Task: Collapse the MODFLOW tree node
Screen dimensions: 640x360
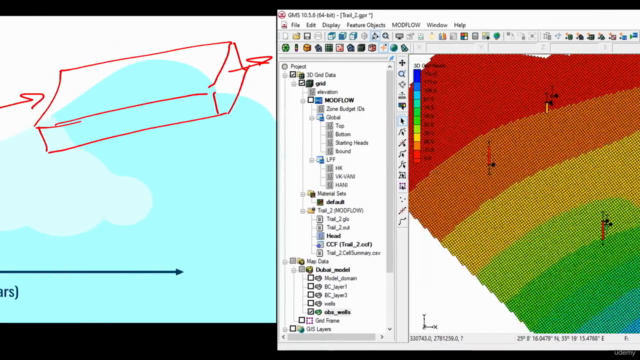Action: click(303, 100)
